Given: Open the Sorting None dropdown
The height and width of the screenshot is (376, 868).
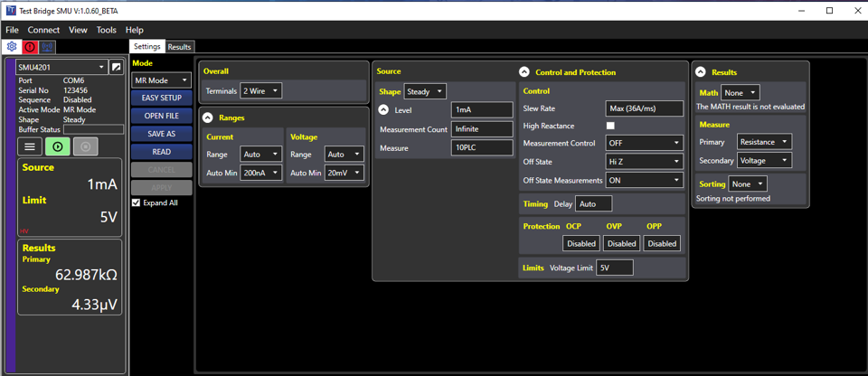Looking at the screenshot, I should click(x=748, y=183).
